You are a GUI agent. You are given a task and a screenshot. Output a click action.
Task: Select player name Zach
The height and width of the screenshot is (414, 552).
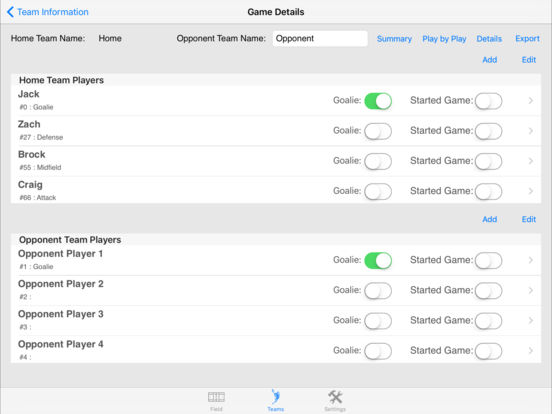tap(29, 124)
